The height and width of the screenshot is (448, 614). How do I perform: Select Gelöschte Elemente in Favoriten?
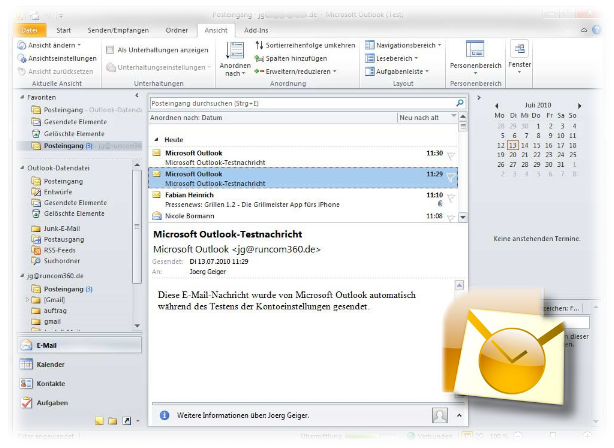point(68,134)
